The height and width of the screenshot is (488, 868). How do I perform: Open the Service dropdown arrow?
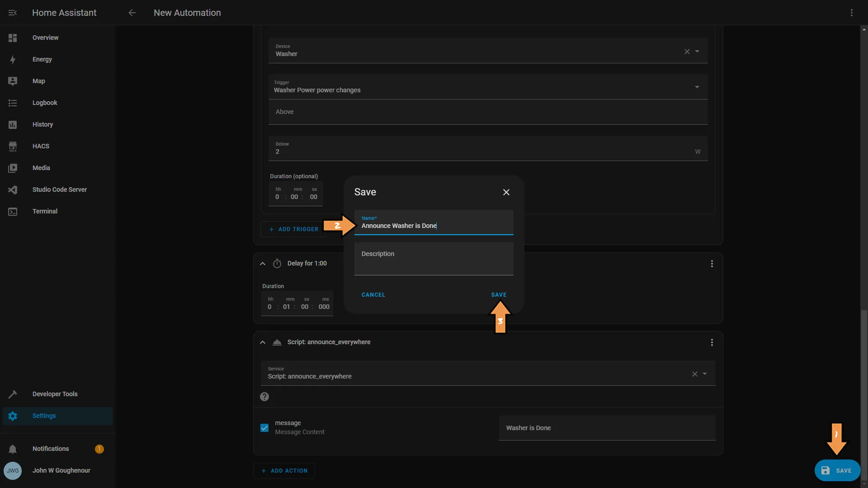[x=705, y=374]
